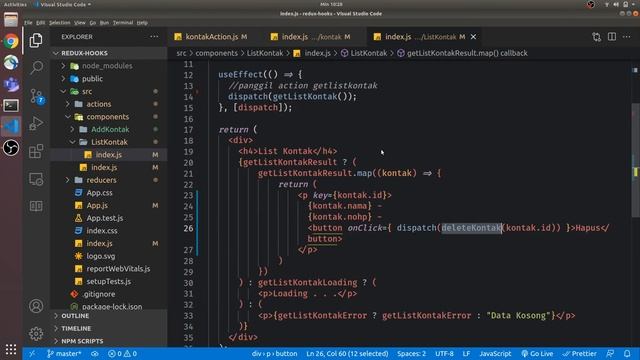Open the Selection menu
This screenshot has width=640, height=360.
[x=60, y=23]
